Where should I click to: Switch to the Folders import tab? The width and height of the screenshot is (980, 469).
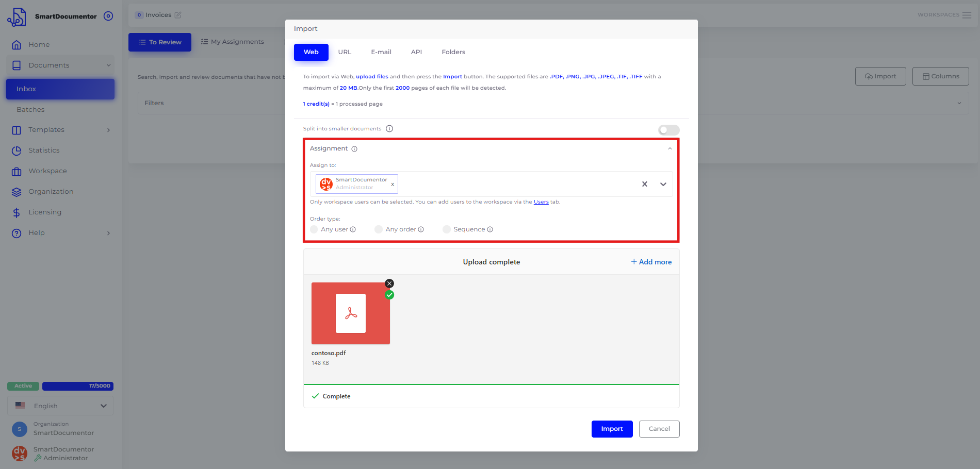click(x=453, y=52)
